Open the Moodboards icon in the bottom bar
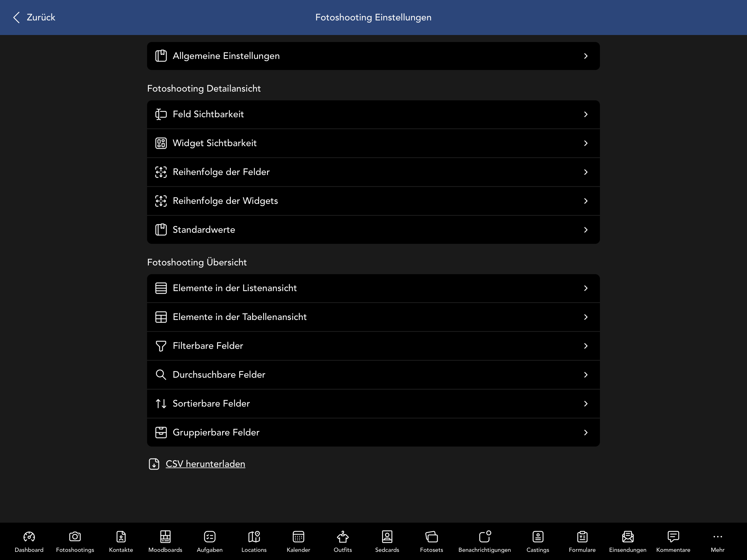This screenshot has width=747, height=560. [x=165, y=536]
